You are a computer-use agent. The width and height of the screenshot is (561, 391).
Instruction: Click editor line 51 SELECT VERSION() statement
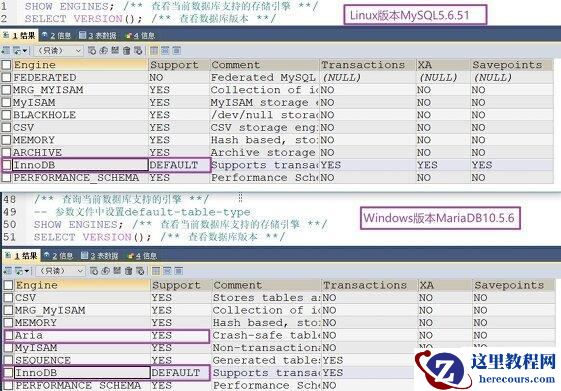(92, 237)
